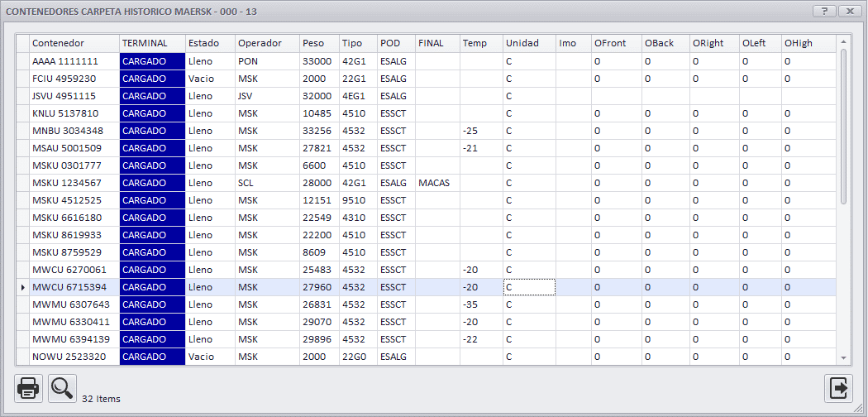Select container MSKU 0301777
The width and height of the screenshot is (868, 417).
74,165
